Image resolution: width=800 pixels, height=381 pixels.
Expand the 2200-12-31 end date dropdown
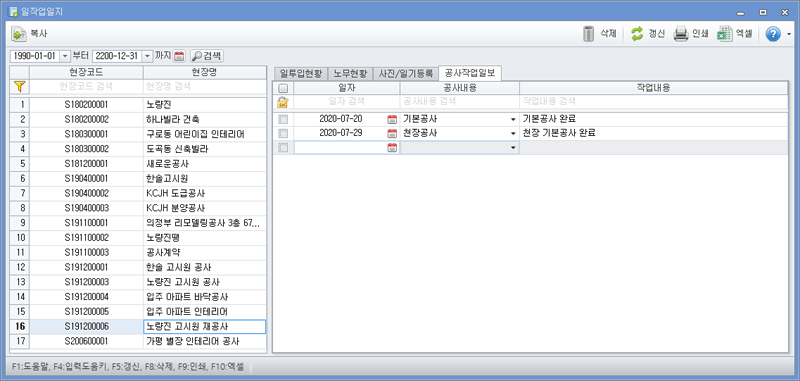pos(147,56)
